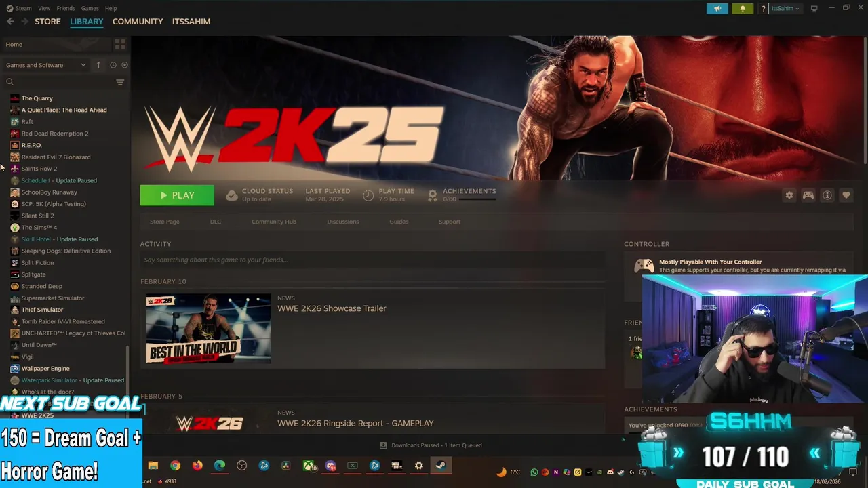Image resolution: width=868 pixels, height=488 pixels.
Task: Click the Achievements progress bar
Action: click(x=477, y=199)
